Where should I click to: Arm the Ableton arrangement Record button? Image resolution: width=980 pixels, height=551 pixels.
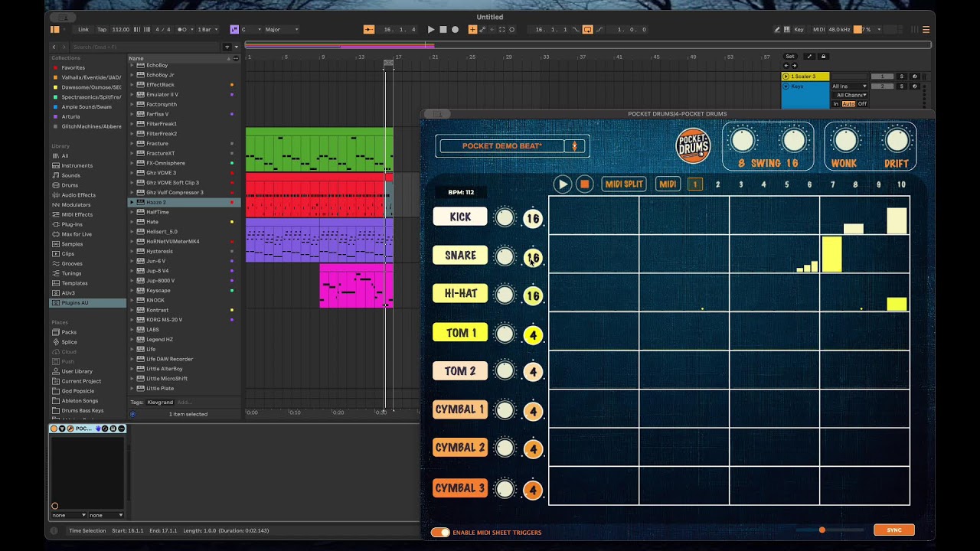click(x=455, y=29)
